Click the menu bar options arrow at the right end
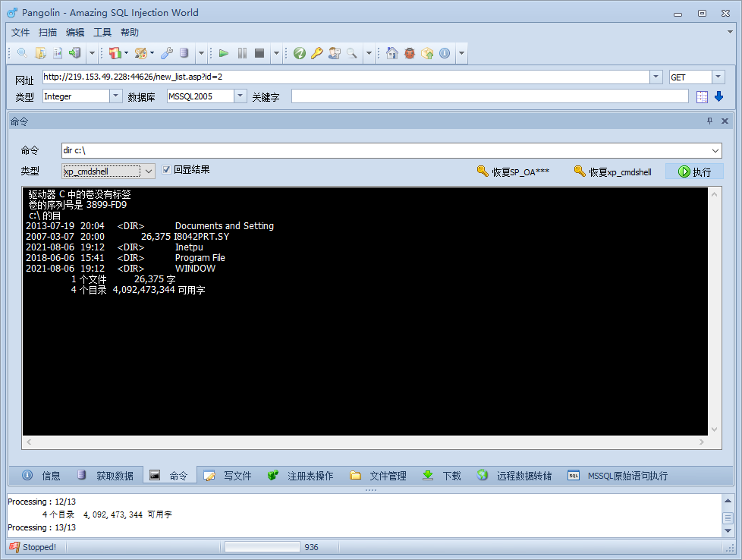 (x=730, y=32)
